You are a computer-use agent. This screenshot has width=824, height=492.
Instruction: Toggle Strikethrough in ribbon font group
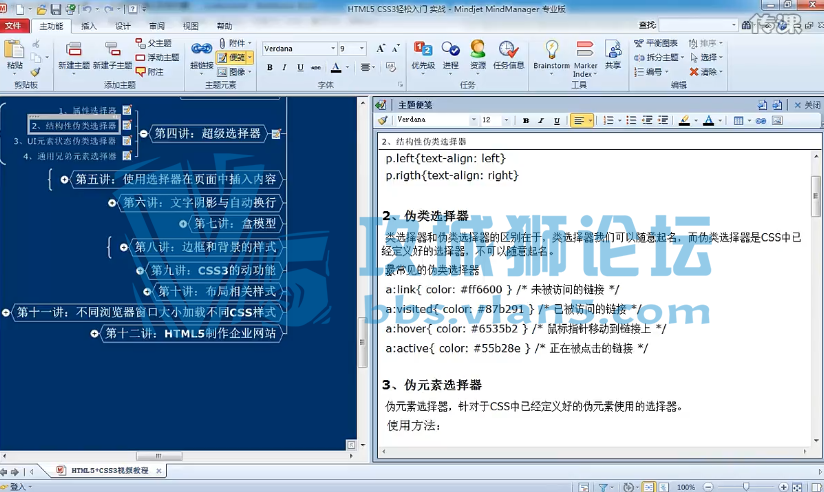coord(316,67)
